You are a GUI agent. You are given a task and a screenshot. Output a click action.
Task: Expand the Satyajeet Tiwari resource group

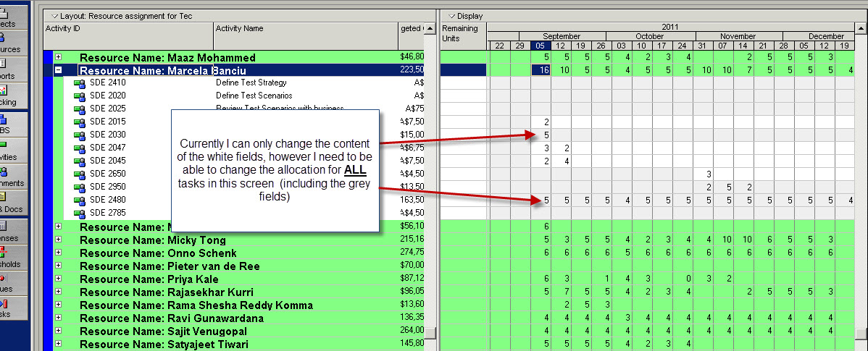pos(58,344)
